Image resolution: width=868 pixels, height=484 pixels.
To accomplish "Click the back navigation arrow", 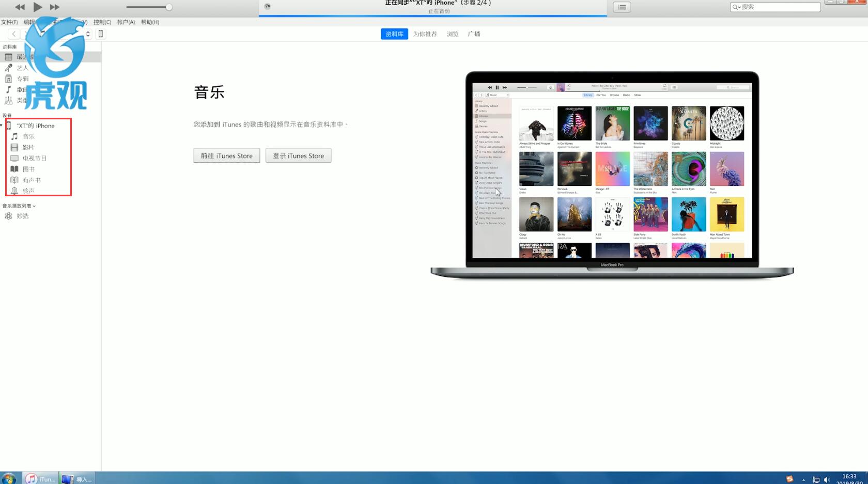I will pyautogui.click(x=14, y=34).
